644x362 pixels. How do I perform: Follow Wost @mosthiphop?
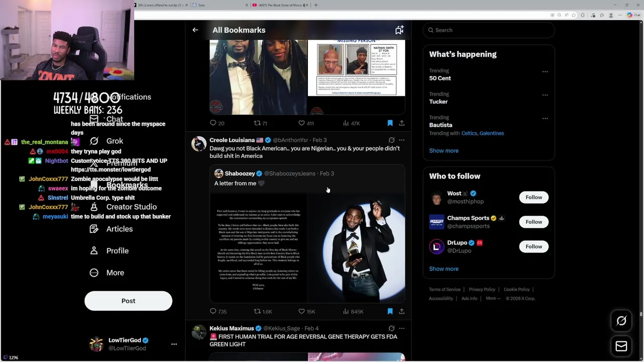coord(534,197)
